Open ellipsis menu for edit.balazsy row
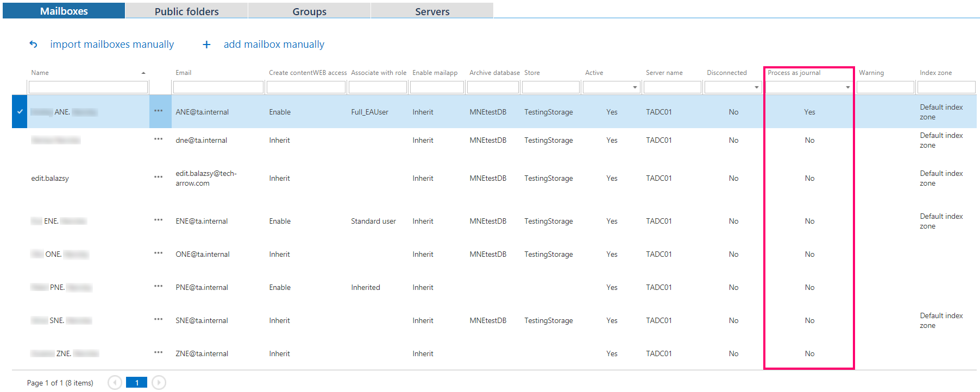The width and height of the screenshot is (980, 392). [159, 178]
